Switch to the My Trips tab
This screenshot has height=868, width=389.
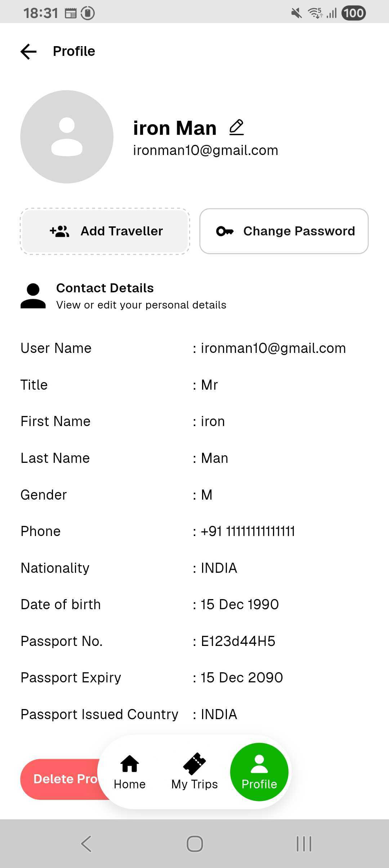[x=194, y=772]
